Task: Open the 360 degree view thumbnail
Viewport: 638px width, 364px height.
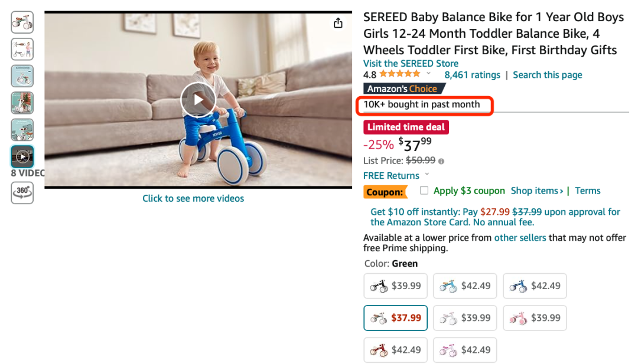Action: tap(22, 192)
